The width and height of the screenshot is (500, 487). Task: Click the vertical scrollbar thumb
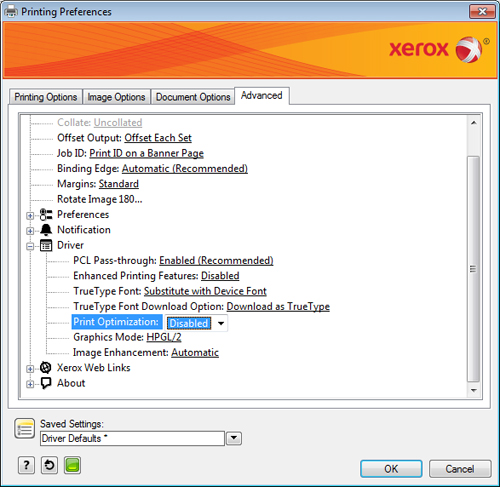[473, 269]
